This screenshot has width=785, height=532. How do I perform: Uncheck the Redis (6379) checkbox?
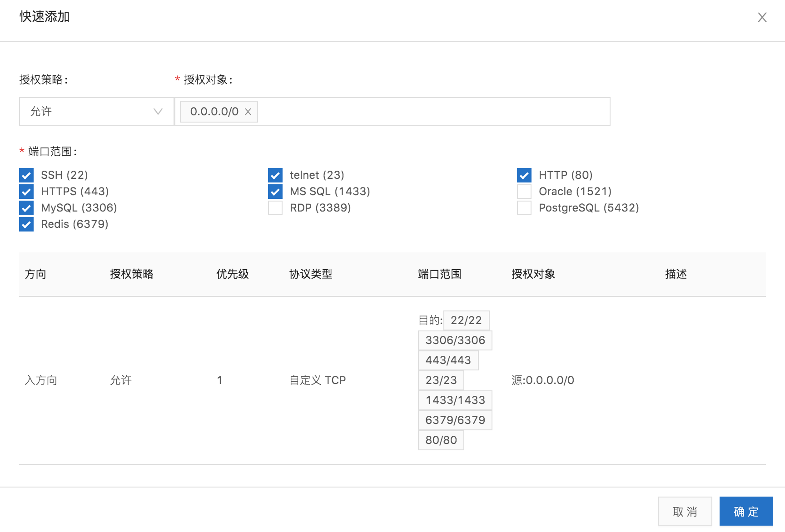[x=26, y=224]
